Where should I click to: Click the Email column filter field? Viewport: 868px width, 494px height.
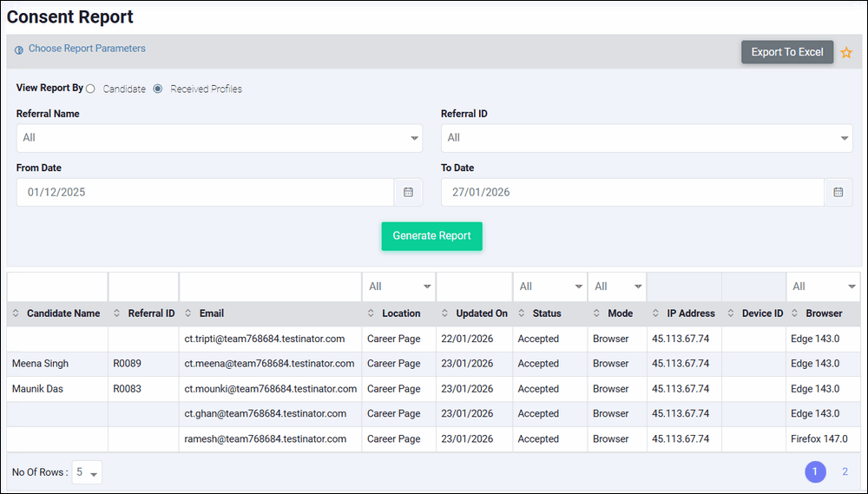pos(269,287)
